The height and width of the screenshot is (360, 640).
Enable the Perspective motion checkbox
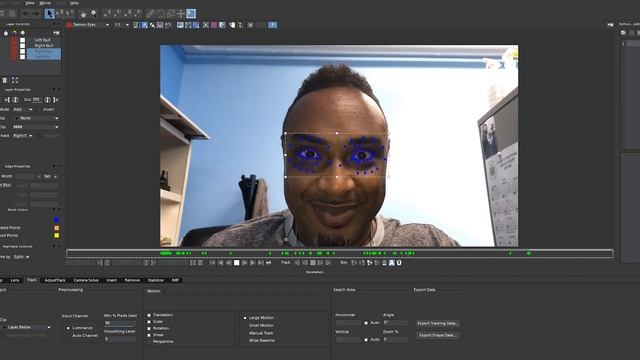point(149,341)
